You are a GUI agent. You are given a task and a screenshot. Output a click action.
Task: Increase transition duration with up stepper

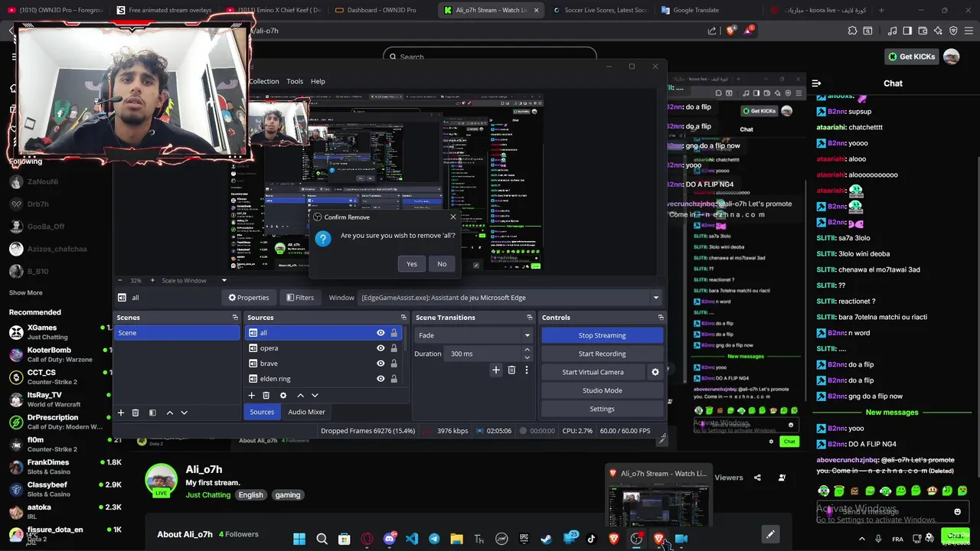[527, 350]
